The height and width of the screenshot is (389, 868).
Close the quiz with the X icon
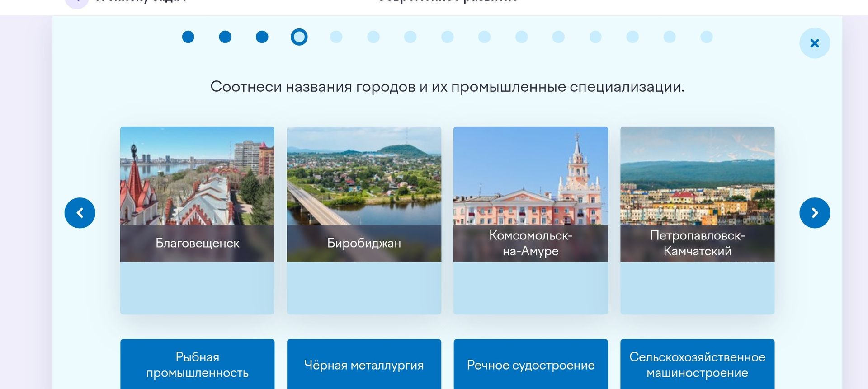pyautogui.click(x=815, y=43)
